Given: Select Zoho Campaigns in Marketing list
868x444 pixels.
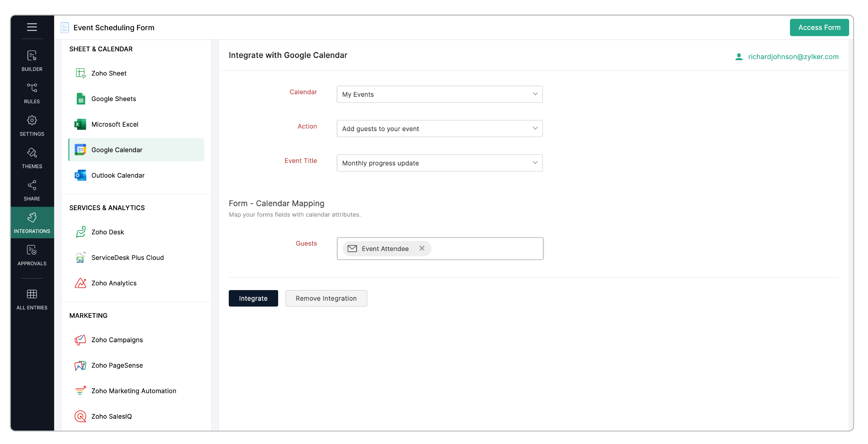Looking at the screenshot, I should click(x=117, y=340).
